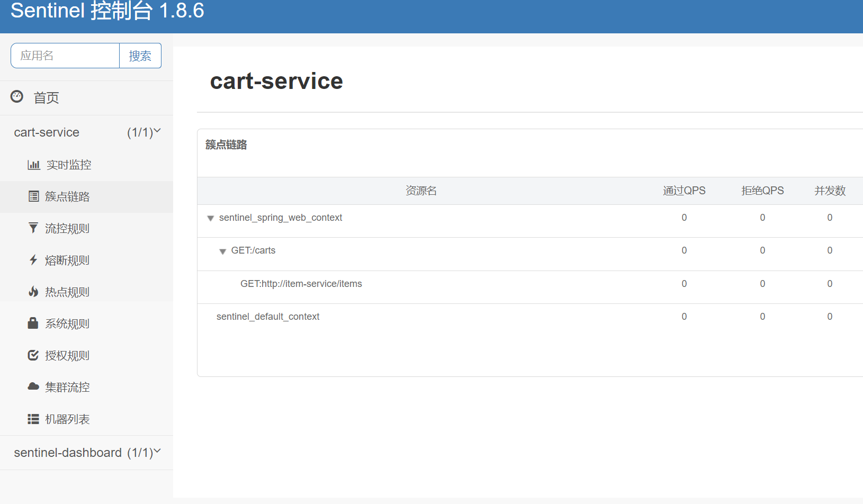Open 簇点链路 menu item
This screenshot has height=504, width=863.
coord(67,196)
